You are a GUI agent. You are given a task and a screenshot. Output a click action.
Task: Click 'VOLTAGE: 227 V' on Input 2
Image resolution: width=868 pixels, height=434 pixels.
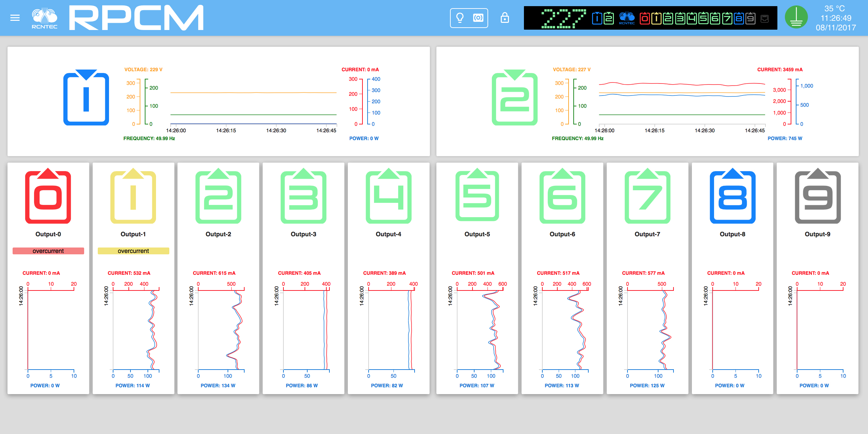[572, 70]
